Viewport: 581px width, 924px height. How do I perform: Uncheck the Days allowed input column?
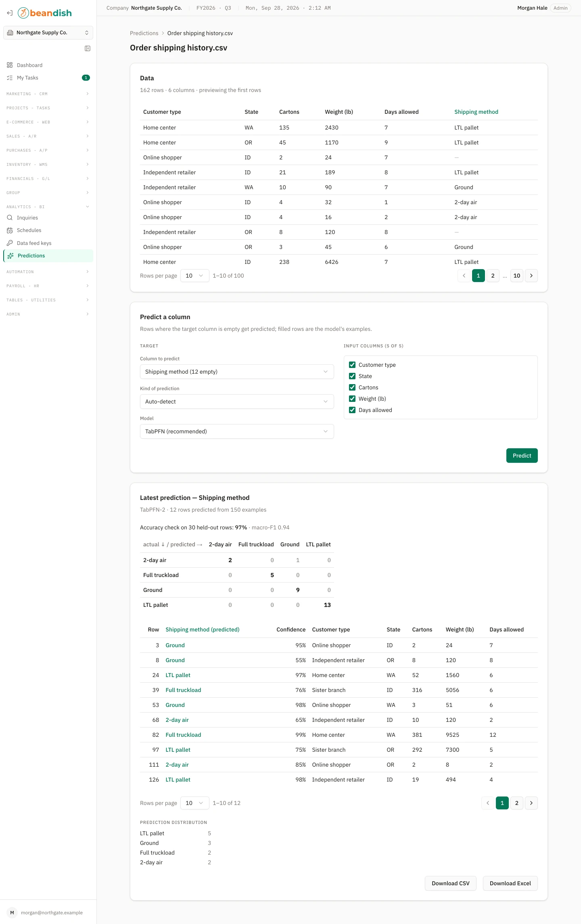pos(352,410)
